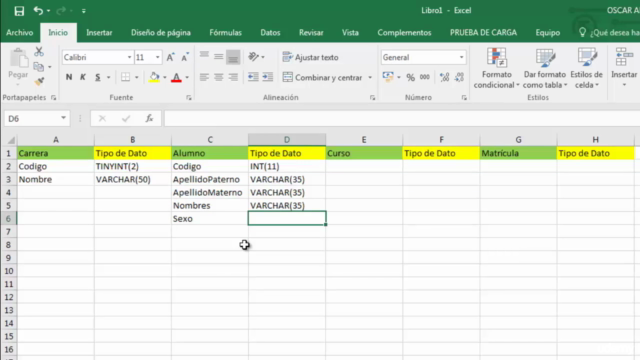Center text horizontally
640x360 pixels.
[219, 77]
